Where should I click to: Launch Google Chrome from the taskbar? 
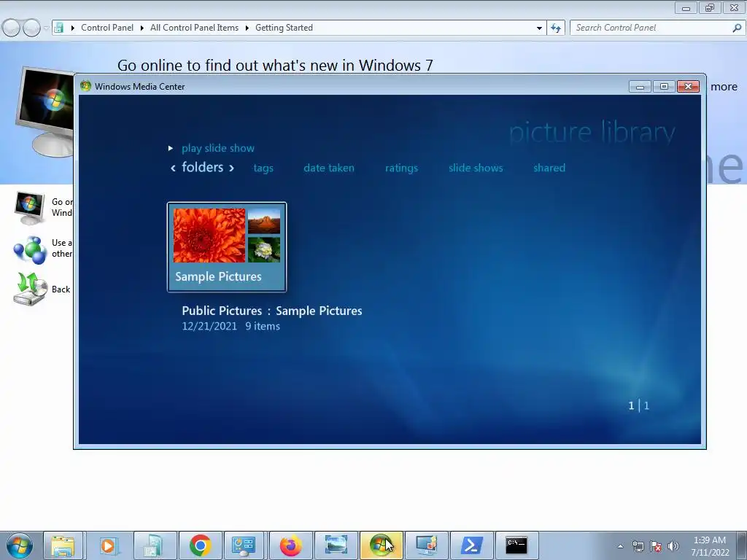(200, 545)
